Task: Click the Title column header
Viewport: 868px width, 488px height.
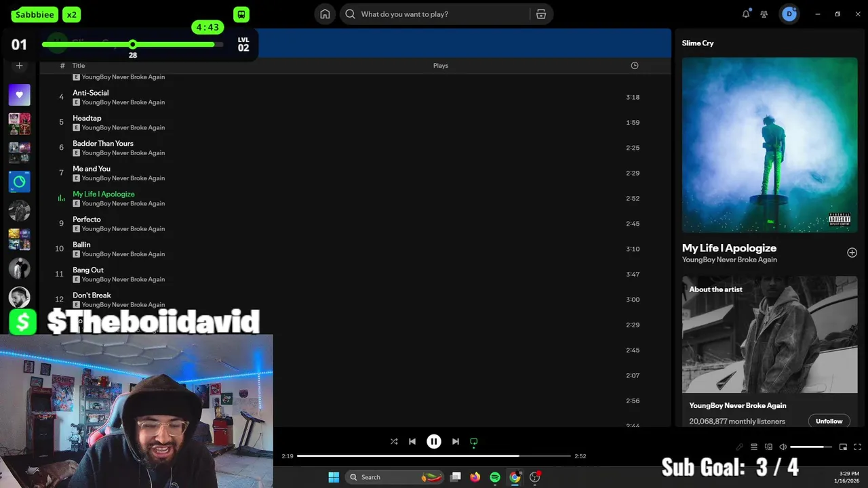Action: 79,66
